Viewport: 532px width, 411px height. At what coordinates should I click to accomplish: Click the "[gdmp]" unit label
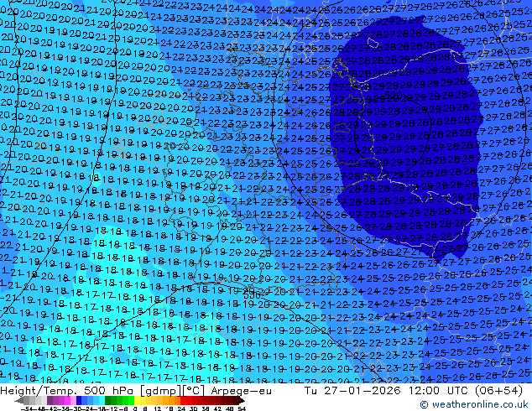pos(160,391)
